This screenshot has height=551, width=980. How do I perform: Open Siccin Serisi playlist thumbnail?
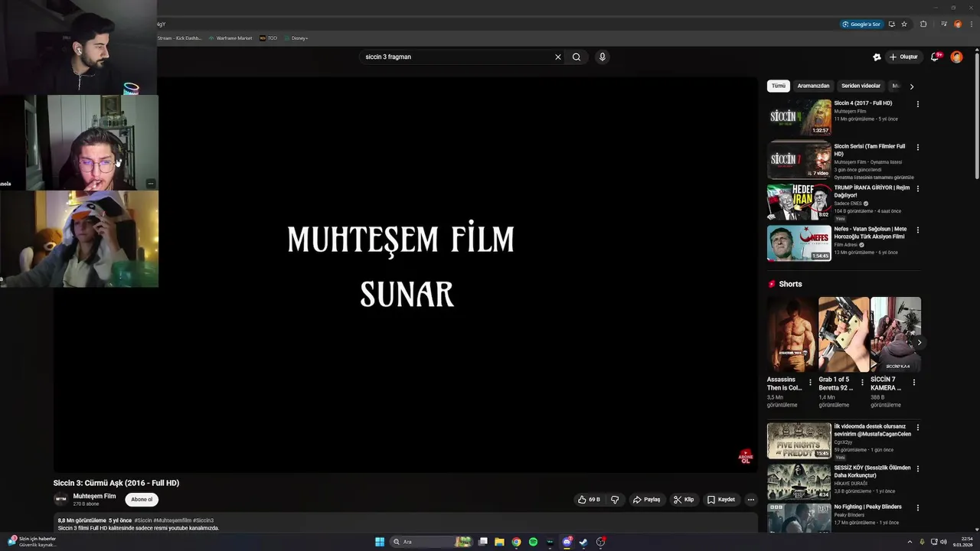799,160
